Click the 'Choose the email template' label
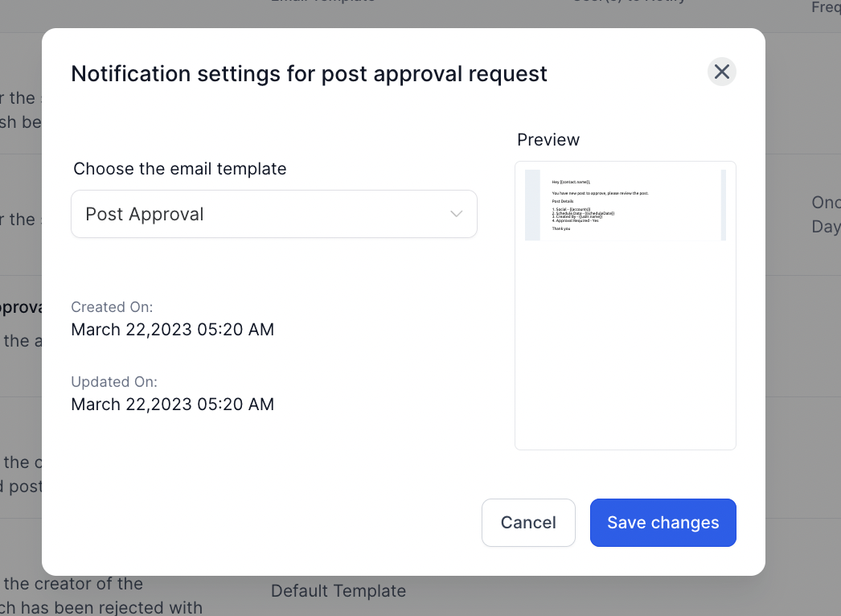The height and width of the screenshot is (616, 841). [180, 169]
